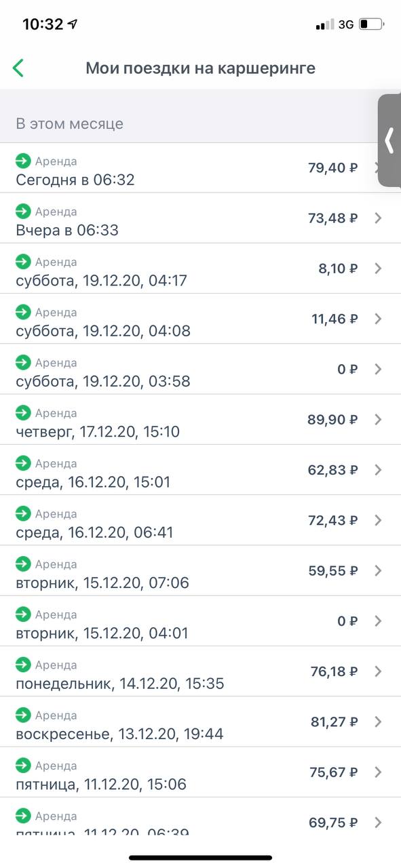Image resolution: width=401 pixels, height=868 pixels.
Task: Open trip среда, 16.12.20, 15:01
Action: [x=200, y=470]
